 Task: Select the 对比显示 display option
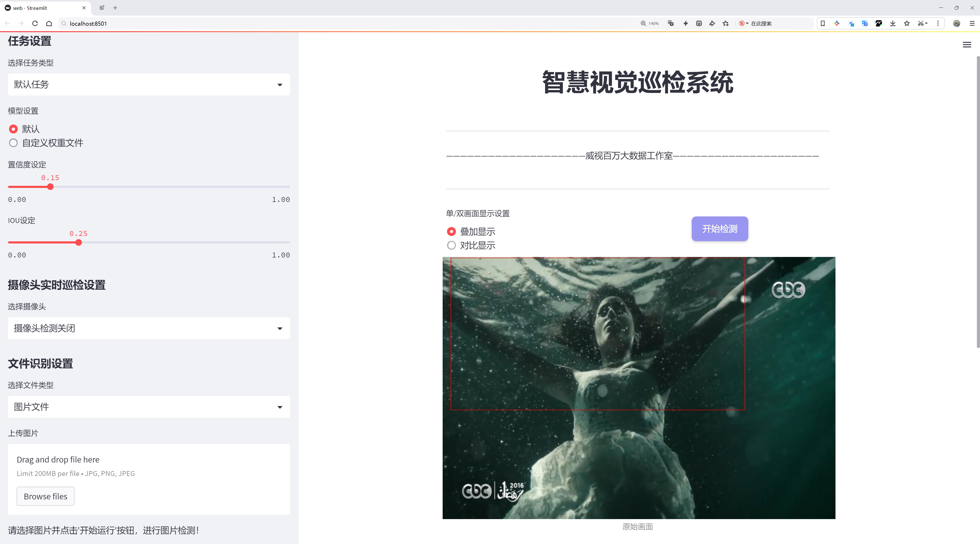click(451, 245)
